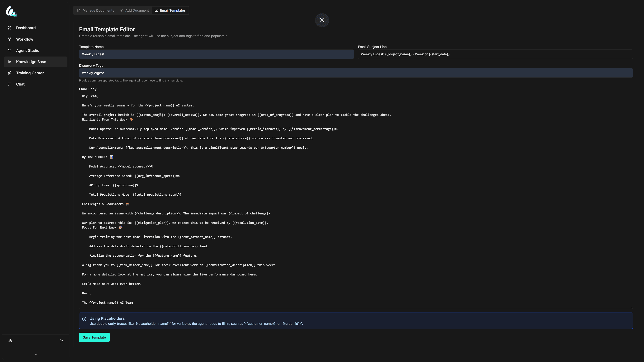This screenshot has width=644, height=362.
Task: Open settings via the gear icon
Action: pyautogui.click(x=10, y=341)
